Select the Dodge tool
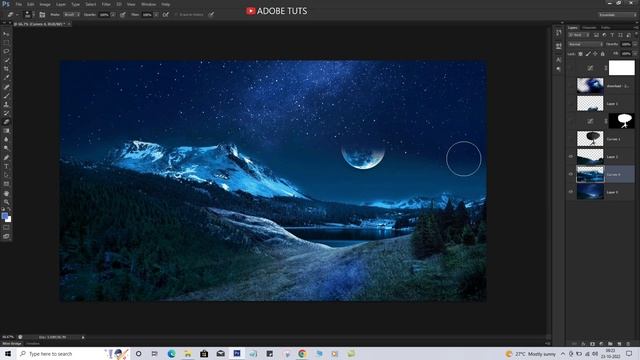The width and height of the screenshot is (640, 360). (6, 149)
